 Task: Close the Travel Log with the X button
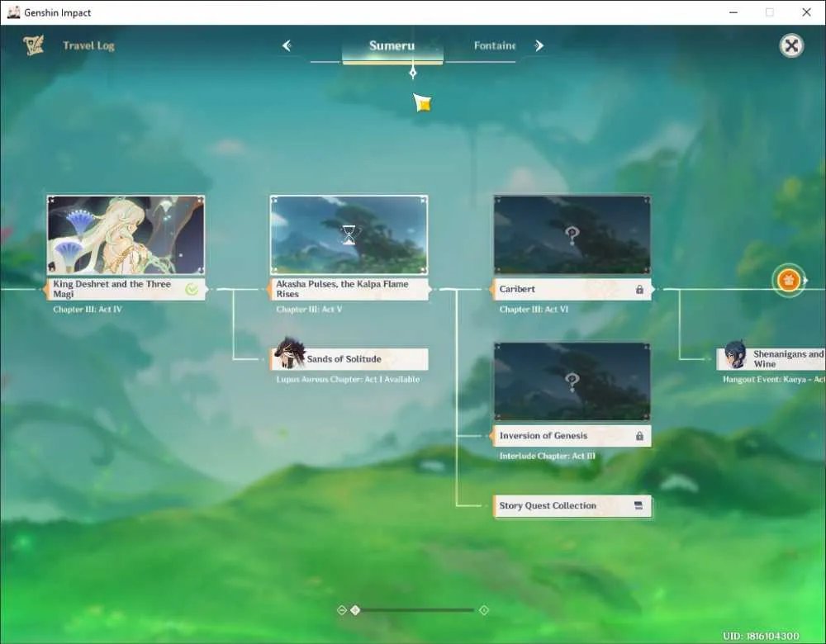pos(791,45)
